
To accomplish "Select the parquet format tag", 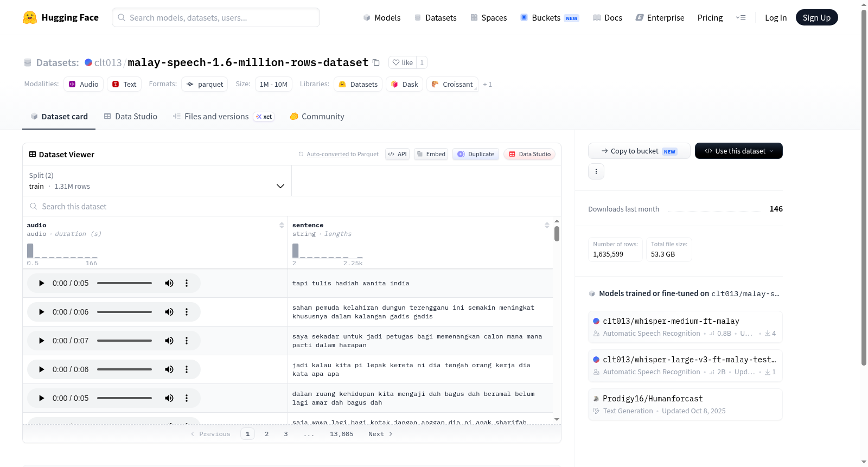I will (205, 84).
